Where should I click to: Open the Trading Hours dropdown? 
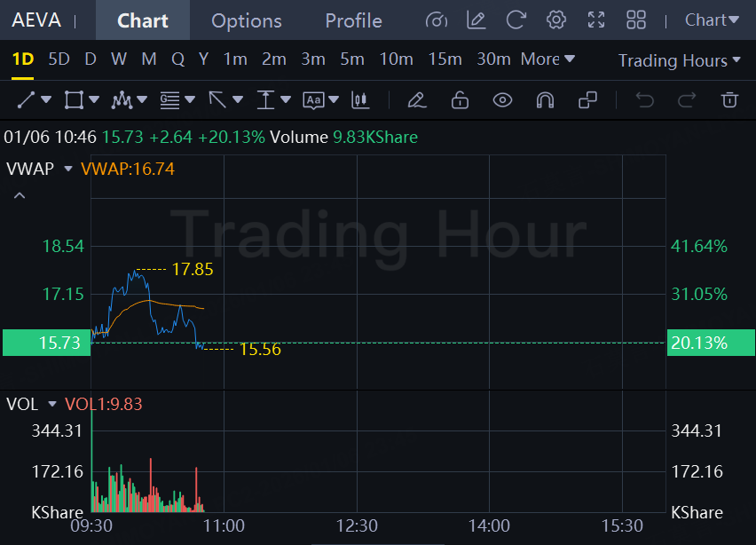coord(679,60)
